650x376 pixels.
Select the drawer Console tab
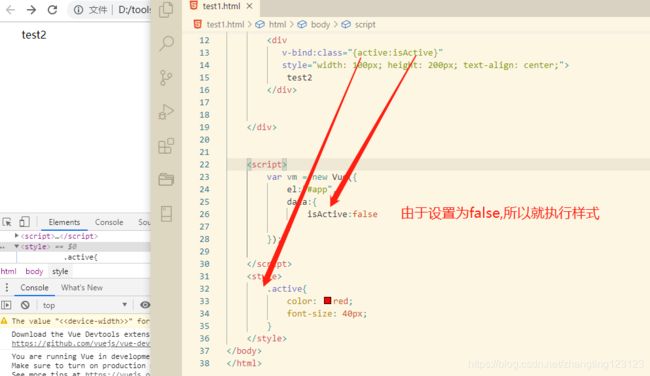coord(34,287)
